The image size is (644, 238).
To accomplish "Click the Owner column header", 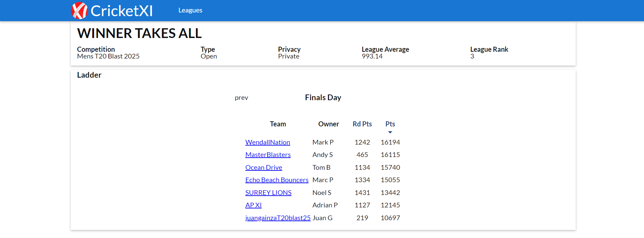I will [x=329, y=124].
